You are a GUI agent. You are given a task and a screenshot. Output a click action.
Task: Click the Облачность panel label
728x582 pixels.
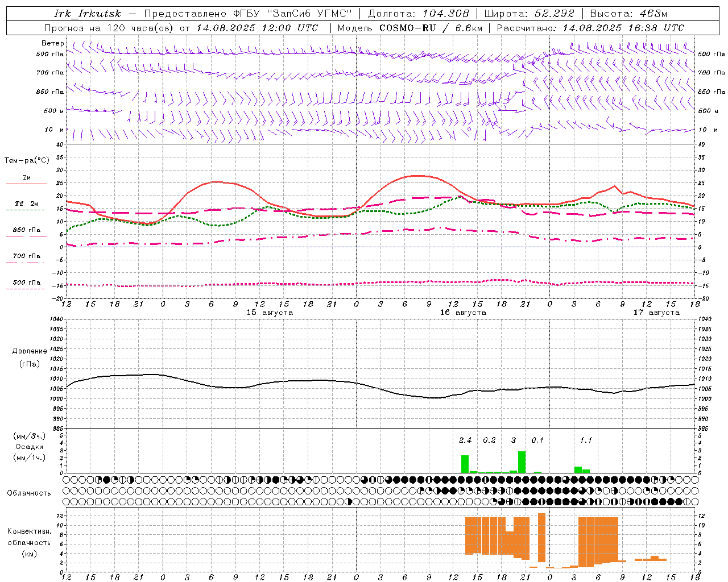pos(29,493)
